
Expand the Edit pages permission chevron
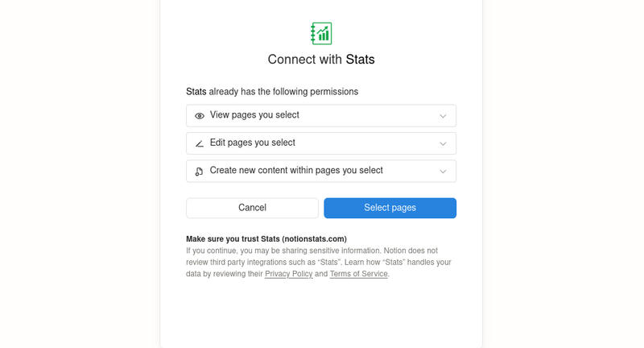pos(443,143)
